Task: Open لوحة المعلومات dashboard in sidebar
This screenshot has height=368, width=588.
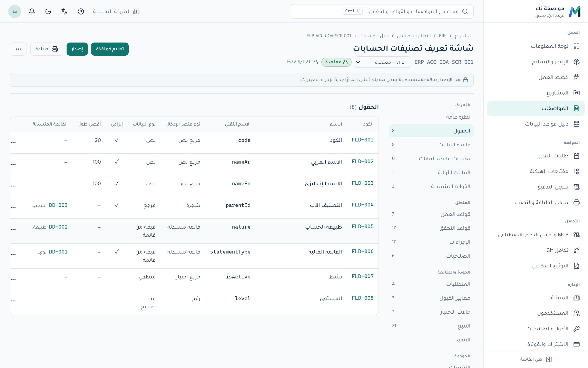Action: 536,46
